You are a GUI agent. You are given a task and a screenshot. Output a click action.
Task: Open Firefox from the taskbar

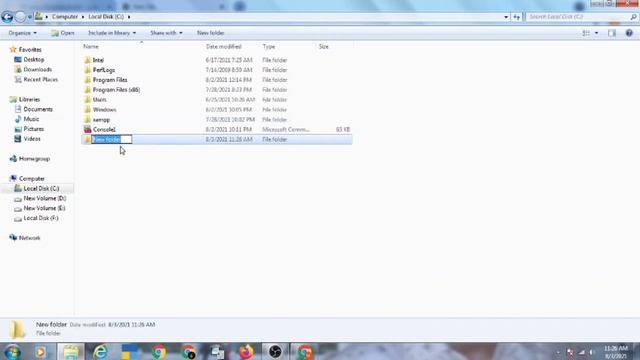(x=246, y=352)
